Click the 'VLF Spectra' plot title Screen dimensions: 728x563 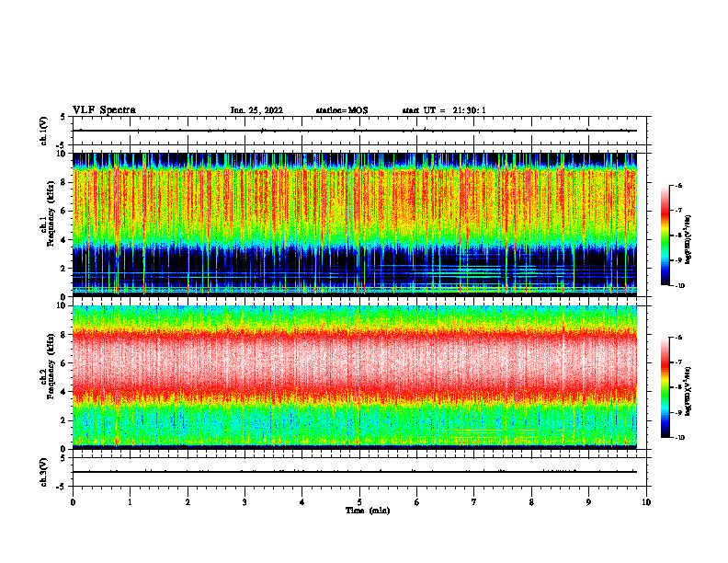104,110
